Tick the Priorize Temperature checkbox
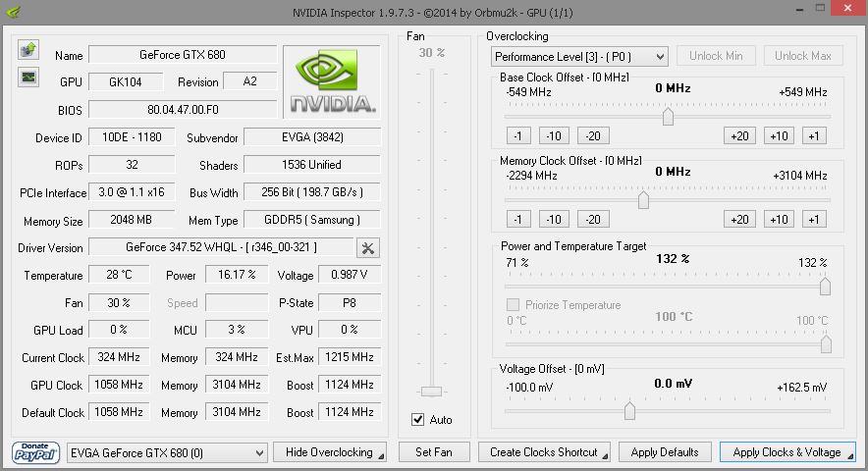 514,305
